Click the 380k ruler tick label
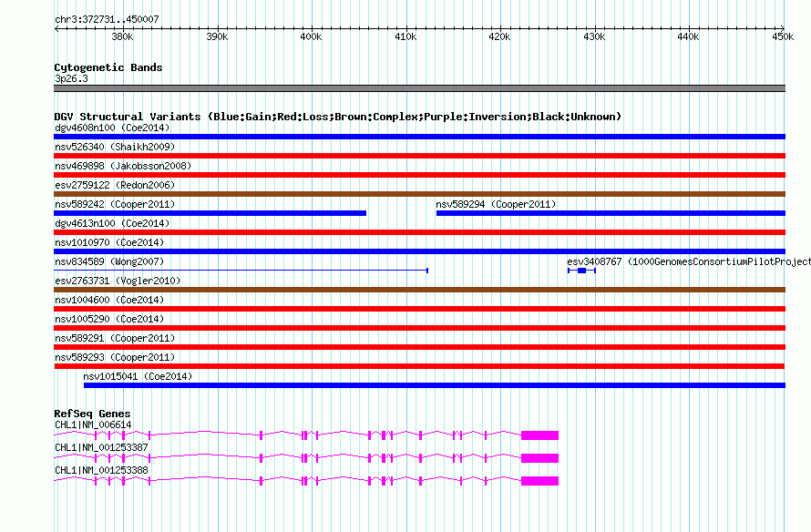The height and width of the screenshot is (532, 811). pyautogui.click(x=122, y=36)
